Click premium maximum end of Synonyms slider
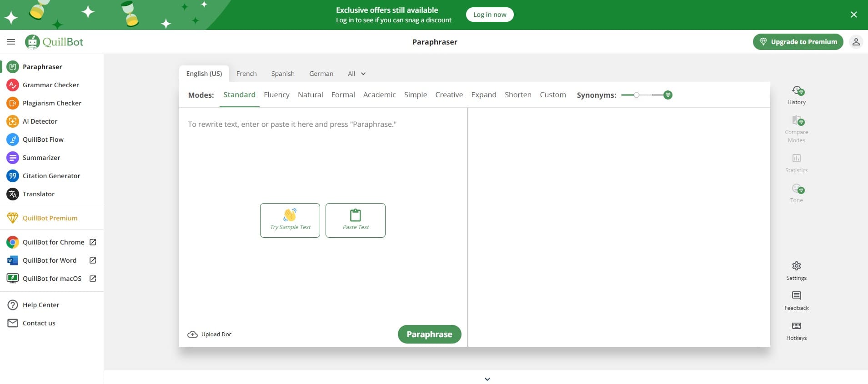The image size is (868, 384). (667, 95)
